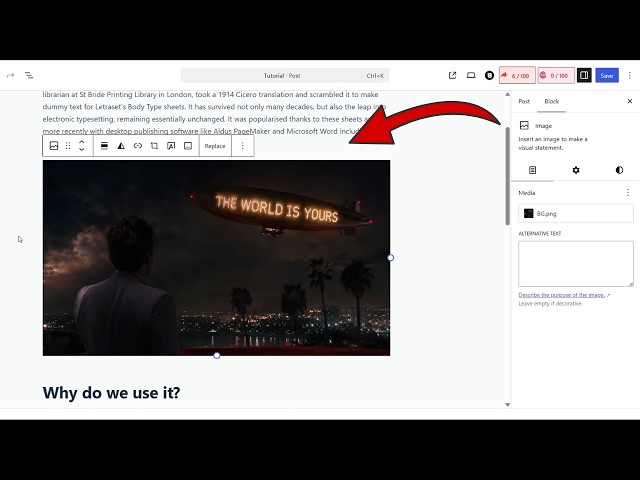Move image block down with arrow
This screenshot has height=480, width=640.
[82, 150]
